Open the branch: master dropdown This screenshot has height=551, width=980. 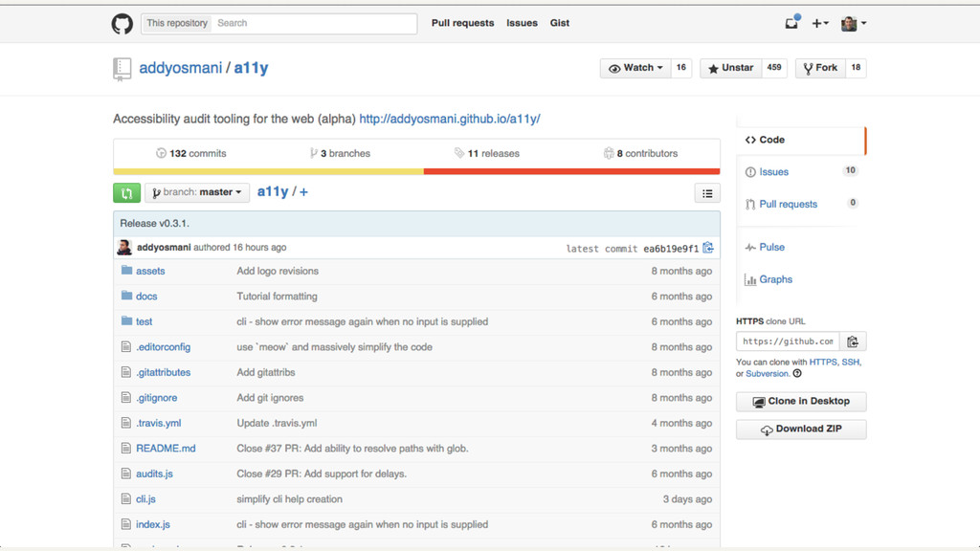(x=197, y=192)
